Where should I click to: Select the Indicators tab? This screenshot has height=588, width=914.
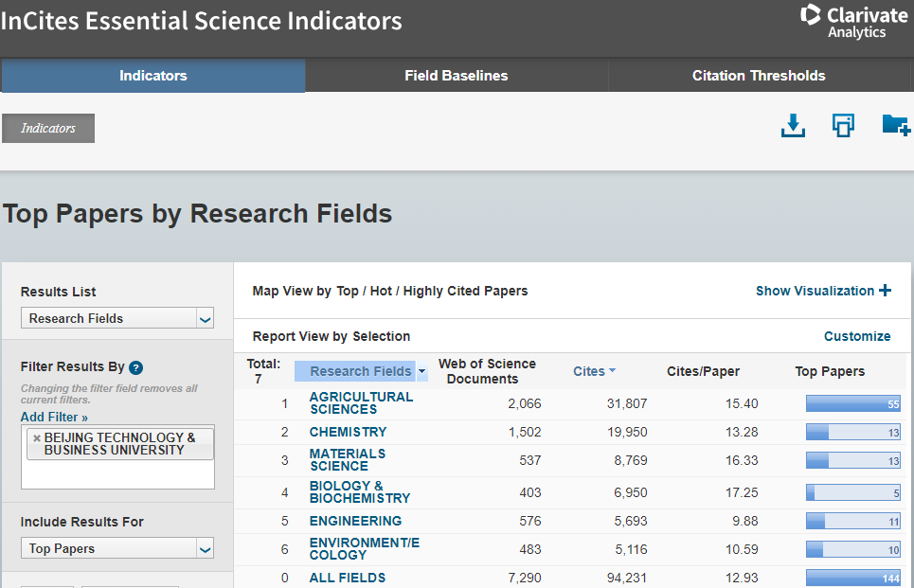(153, 76)
